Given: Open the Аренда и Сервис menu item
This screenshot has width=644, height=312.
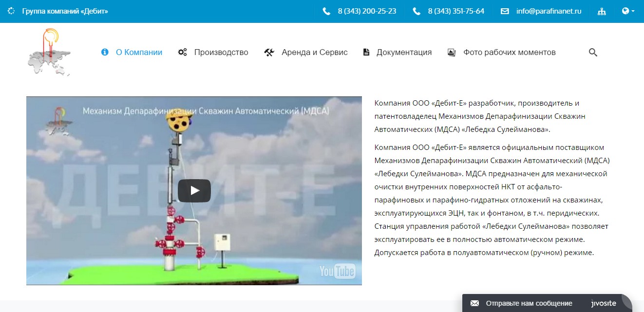Looking at the screenshot, I should click(x=315, y=52).
